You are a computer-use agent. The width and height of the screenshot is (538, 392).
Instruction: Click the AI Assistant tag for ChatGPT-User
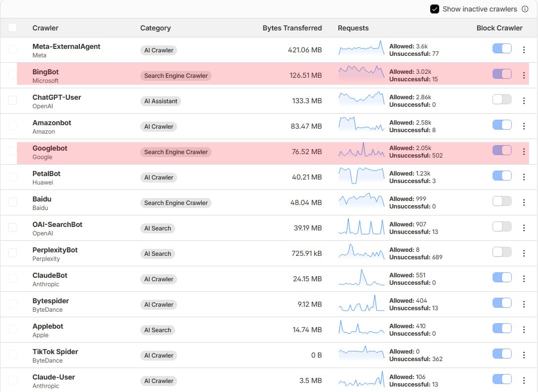click(x=161, y=101)
